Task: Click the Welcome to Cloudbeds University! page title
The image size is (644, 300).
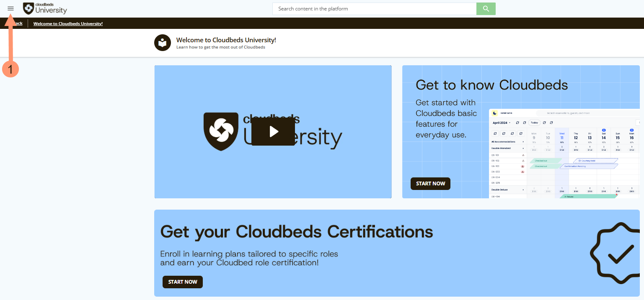Action: (226, 40)
